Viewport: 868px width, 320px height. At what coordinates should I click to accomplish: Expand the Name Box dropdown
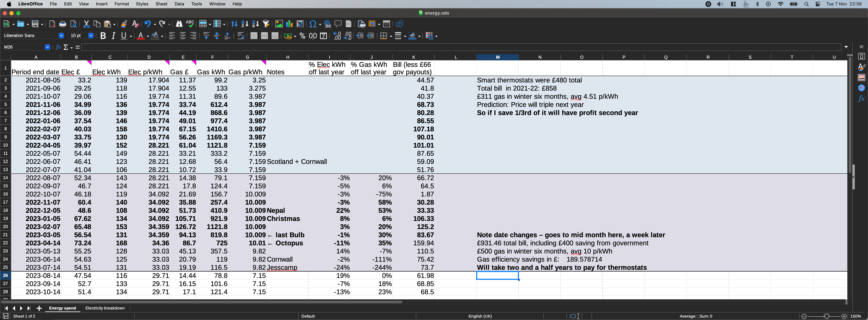(47, 47)
